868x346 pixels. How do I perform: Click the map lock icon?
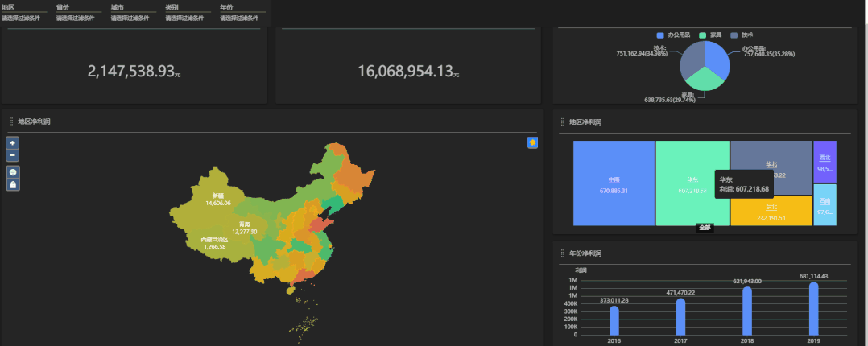13,185
